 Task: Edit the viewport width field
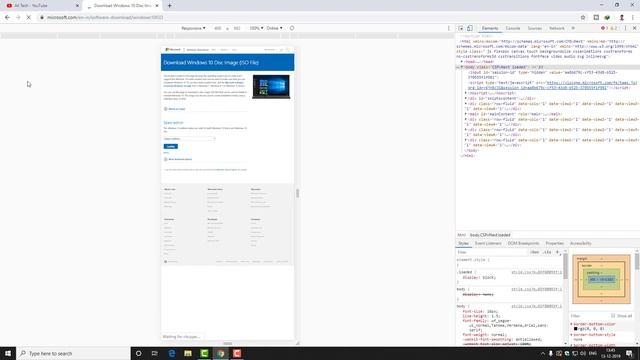(218, 28)
